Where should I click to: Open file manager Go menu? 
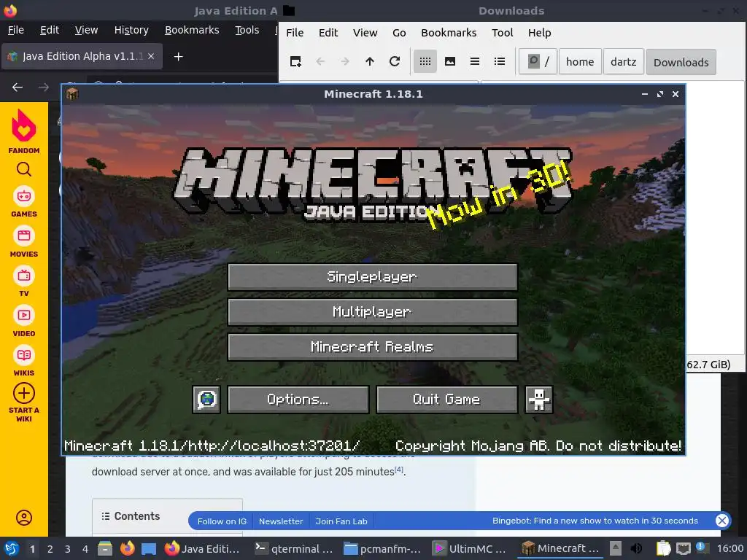[x=399, y=33]
